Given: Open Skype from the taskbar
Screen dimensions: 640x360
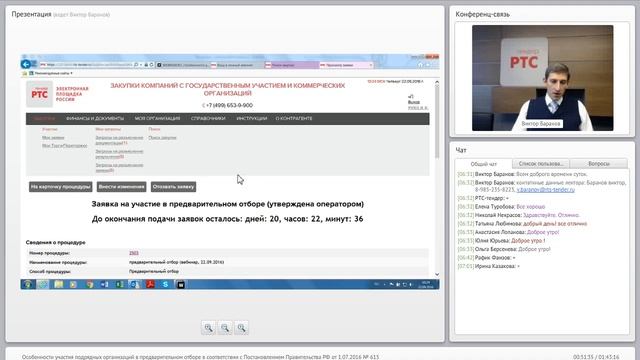Looking at the screenshot, I should [165, 284].
